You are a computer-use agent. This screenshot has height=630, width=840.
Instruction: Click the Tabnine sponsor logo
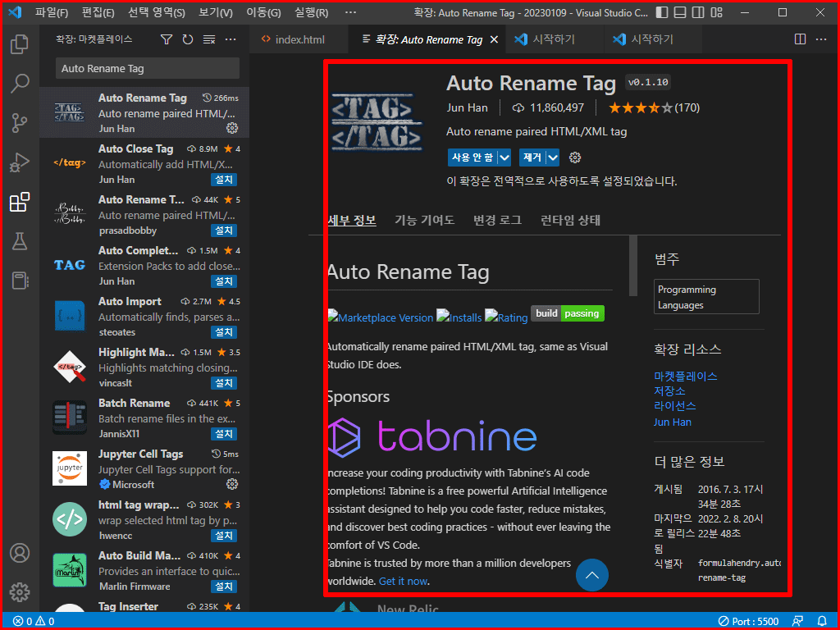tap(431, 436)
